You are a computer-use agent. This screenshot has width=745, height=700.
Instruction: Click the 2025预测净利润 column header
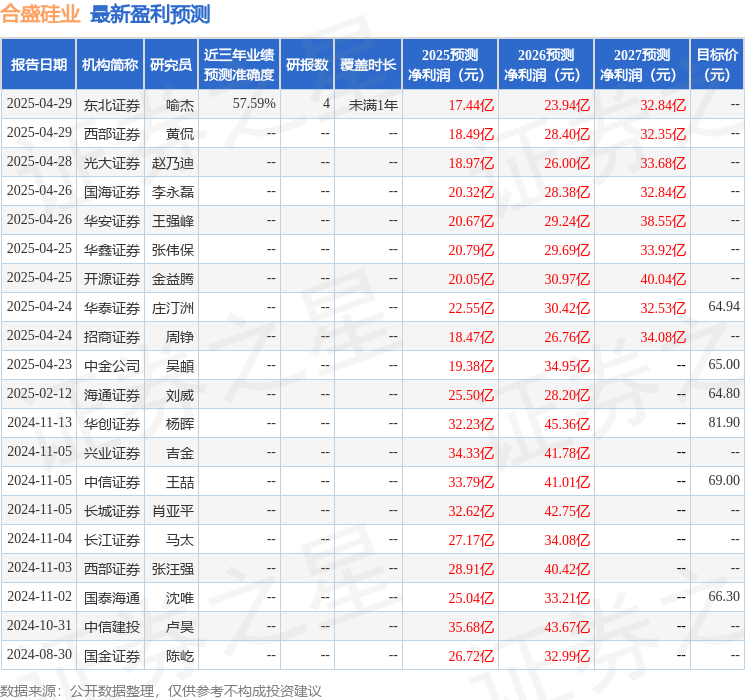[x=450, y=65]
